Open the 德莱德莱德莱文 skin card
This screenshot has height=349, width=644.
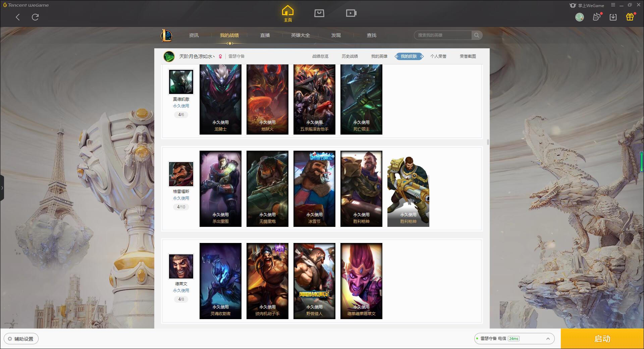point(361,281)
